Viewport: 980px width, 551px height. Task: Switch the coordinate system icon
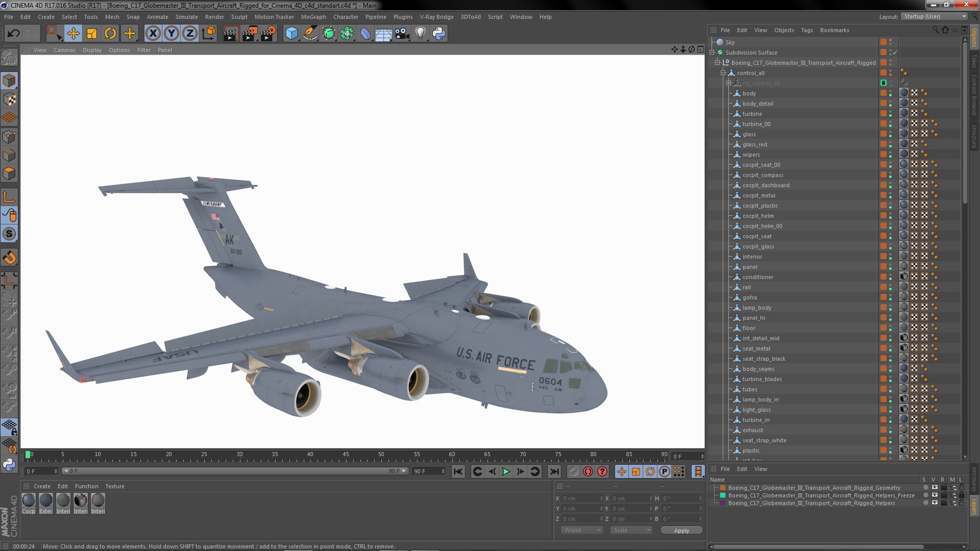click(x=209, y=34)
